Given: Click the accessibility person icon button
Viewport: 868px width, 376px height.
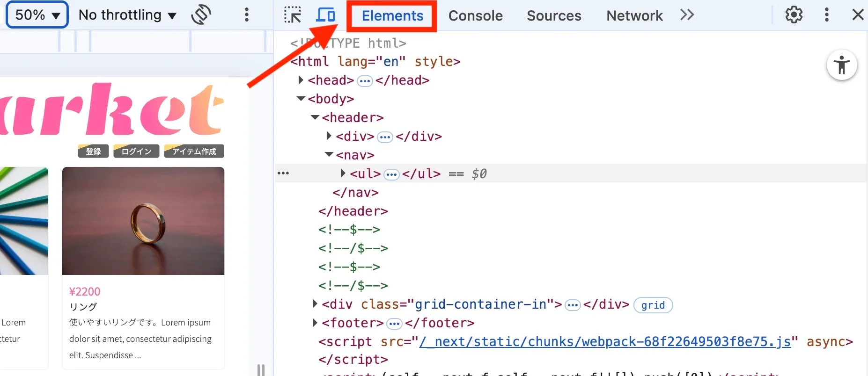Looking at the screenshot, I should point(841,65).
